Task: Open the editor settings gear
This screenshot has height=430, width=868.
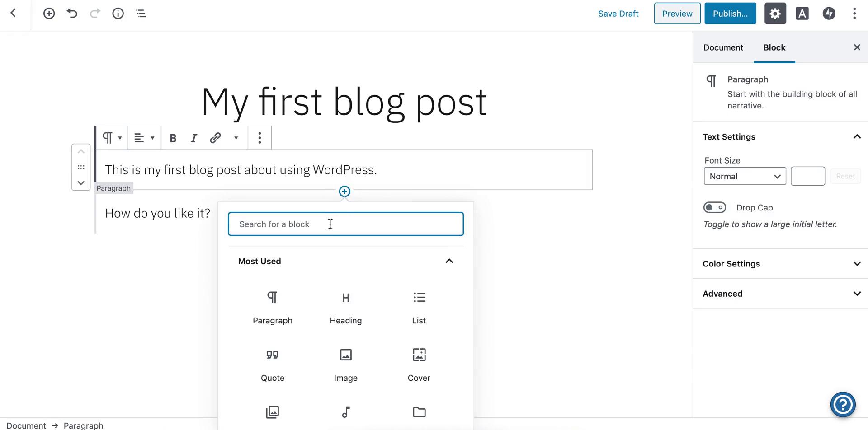Action: click(x=775, y=13)
